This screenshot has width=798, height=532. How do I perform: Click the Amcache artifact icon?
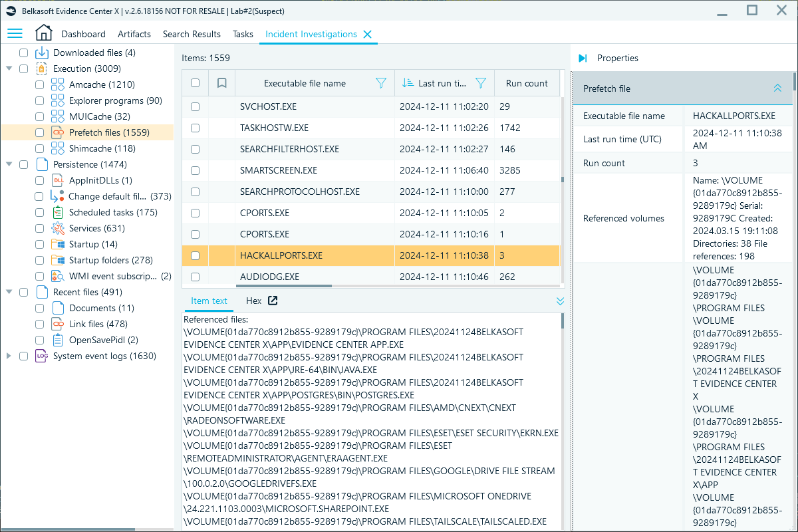point(58,84)
